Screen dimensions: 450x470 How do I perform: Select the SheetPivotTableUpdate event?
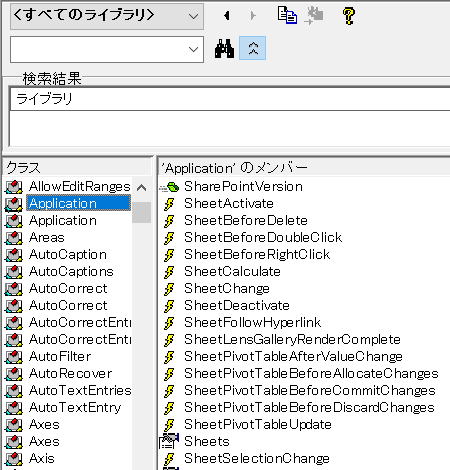pyautogui.click(x=258, y=424)
